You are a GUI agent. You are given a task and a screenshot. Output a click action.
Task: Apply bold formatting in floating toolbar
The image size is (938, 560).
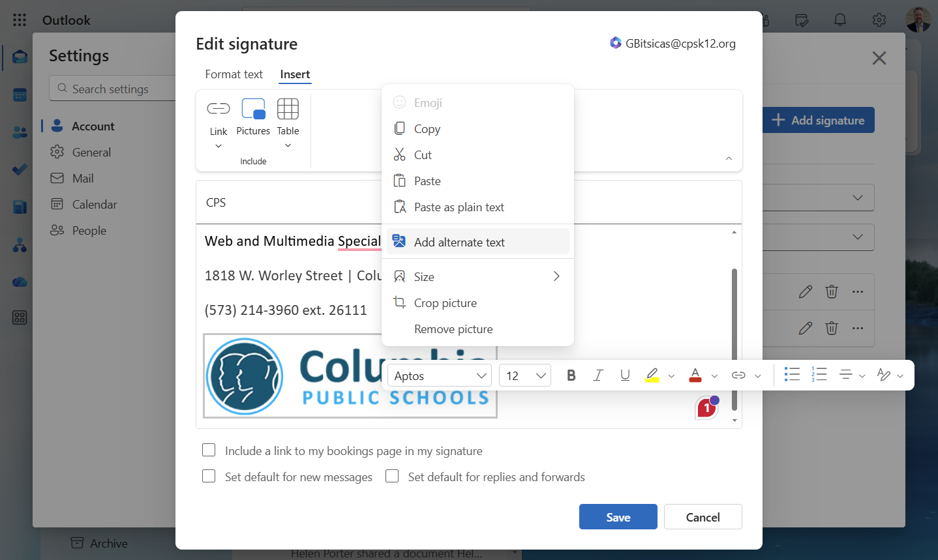click(571, 376)
